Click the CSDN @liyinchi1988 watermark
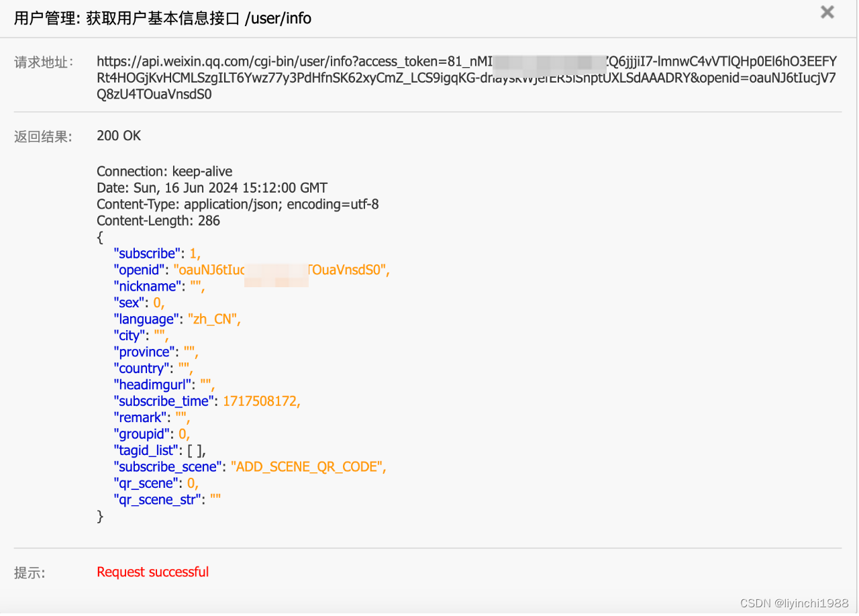 (795, 603)
